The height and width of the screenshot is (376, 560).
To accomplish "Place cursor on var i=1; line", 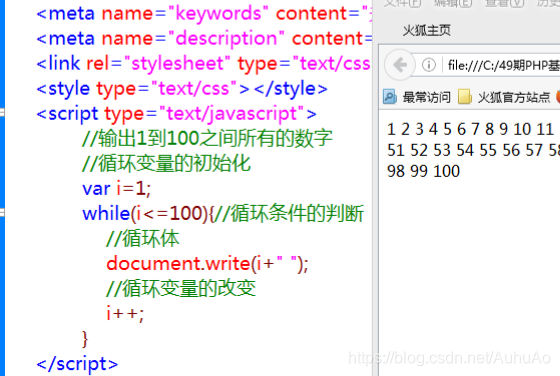I will pyautogui.click(x=117, y=189).
